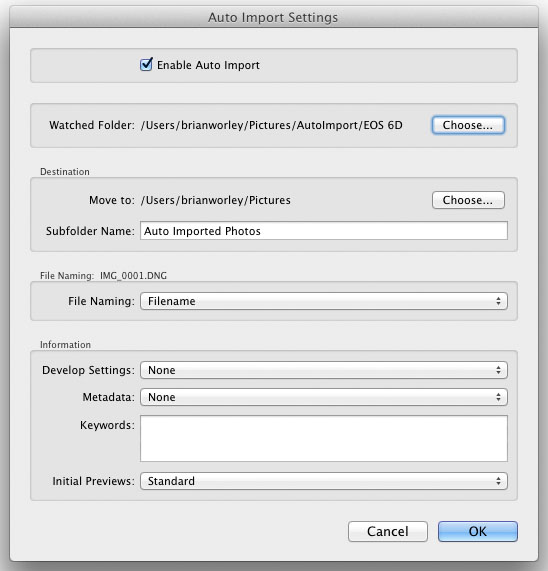Open the Metadata preset dropdown

324,397
